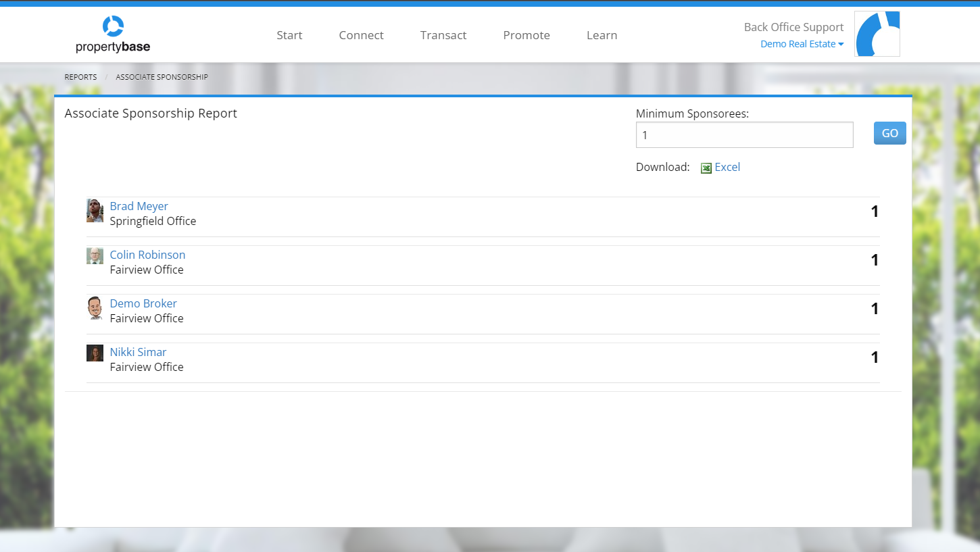Viewport: 980px width, 552px height.
Task: Click the Propertybase logo
Action: [113, 34]
